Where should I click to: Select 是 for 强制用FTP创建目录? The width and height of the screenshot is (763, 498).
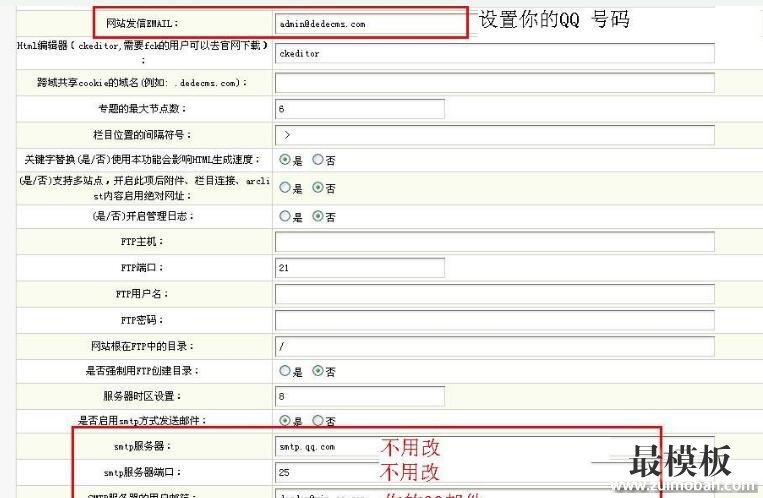click(x=285, y=371)
